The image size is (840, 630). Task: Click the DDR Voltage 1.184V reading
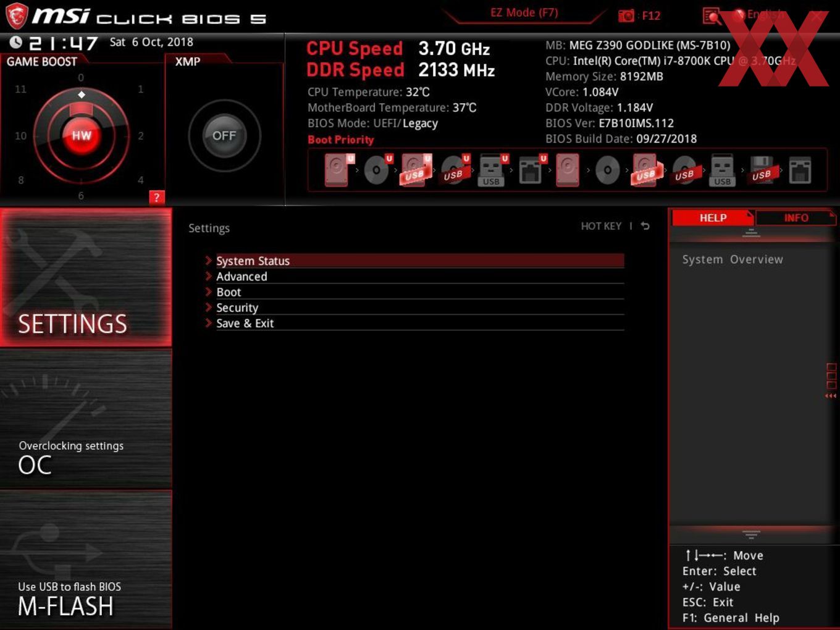coord(599,107)
